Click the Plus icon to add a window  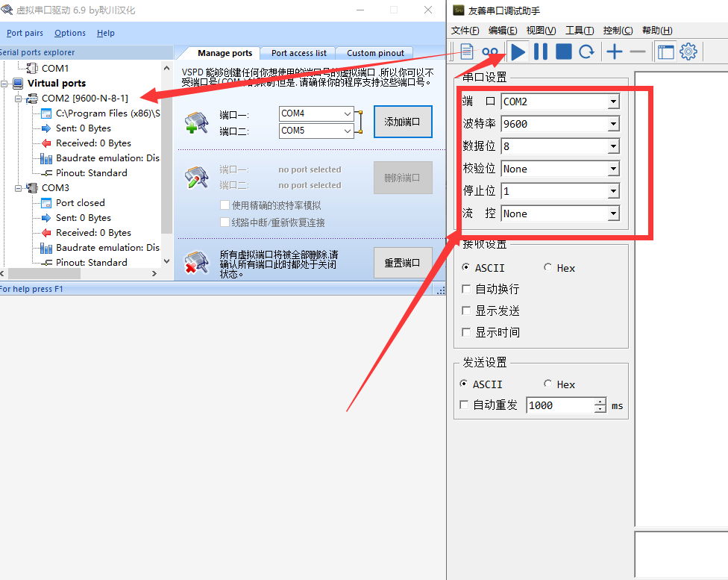(x=612, y=52)
